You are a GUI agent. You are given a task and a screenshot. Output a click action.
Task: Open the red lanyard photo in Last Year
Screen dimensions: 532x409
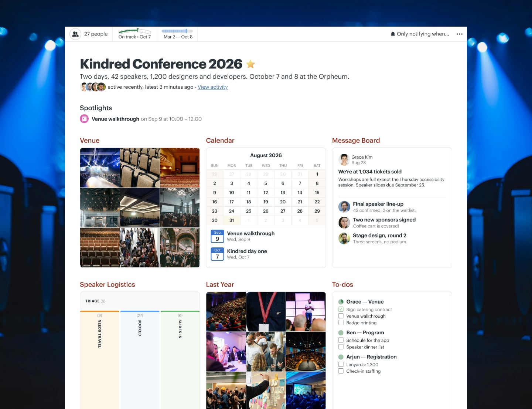click(266, 312)
